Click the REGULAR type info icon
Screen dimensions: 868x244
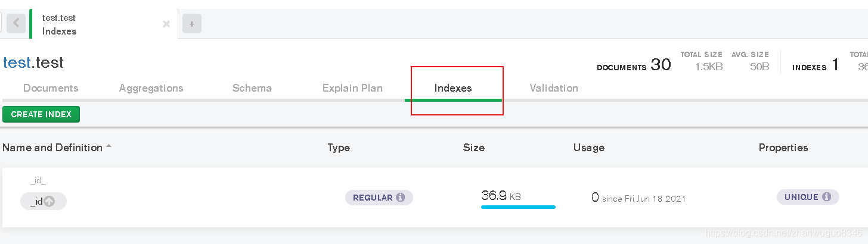coord(401,198)
